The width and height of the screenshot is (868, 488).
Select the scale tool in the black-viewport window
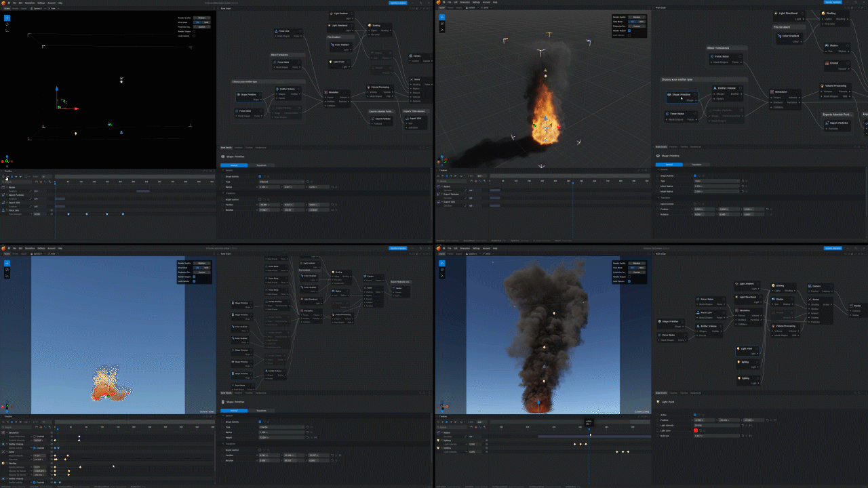click(7, 30)
